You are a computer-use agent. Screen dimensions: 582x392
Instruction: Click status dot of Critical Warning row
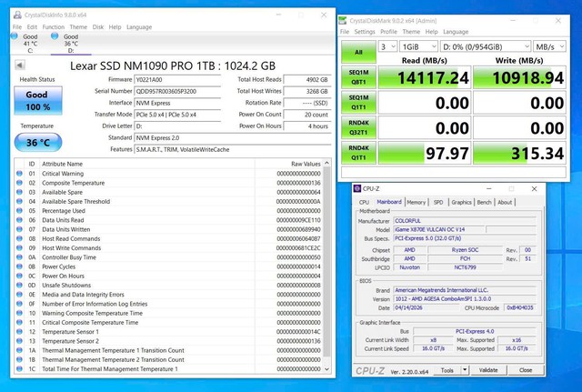point(19,174)
